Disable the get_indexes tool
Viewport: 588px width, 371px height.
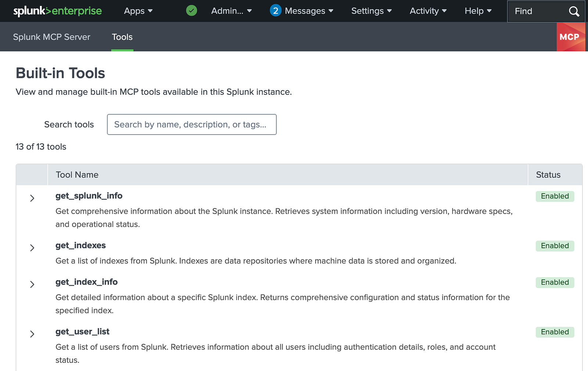555,246
